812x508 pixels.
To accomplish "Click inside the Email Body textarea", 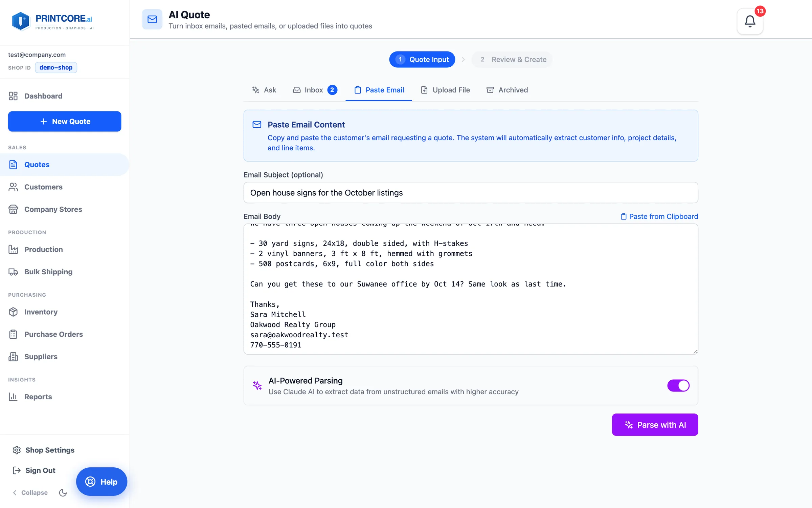I will 471,289.
